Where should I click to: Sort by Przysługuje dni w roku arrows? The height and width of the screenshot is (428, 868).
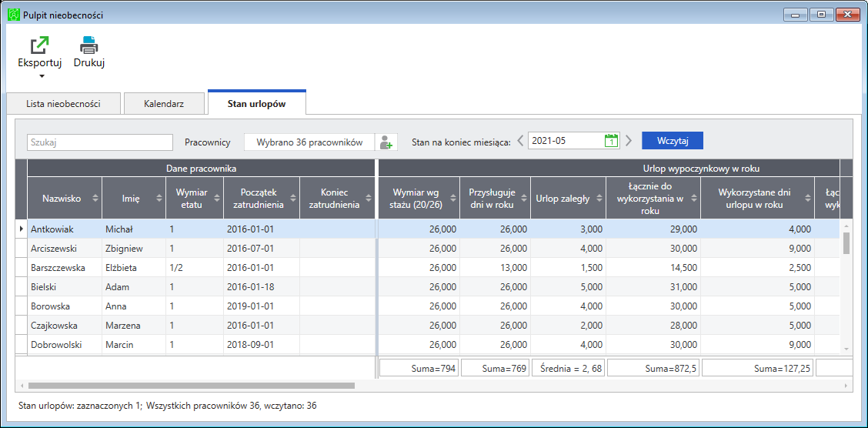point(524,199)
